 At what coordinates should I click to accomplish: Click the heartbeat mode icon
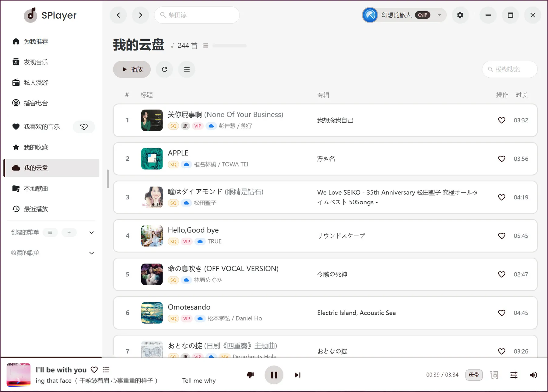coord(84,127)
